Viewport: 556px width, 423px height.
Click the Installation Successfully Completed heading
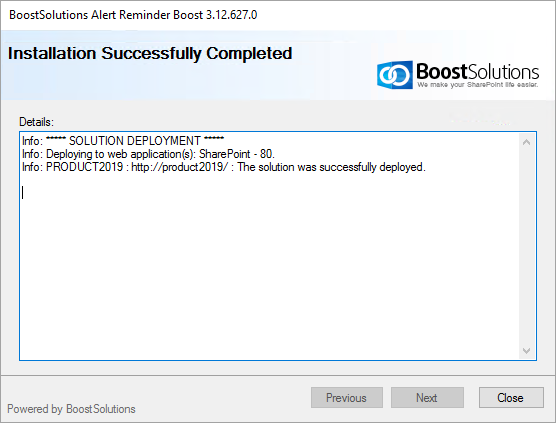tap(150, 54)
